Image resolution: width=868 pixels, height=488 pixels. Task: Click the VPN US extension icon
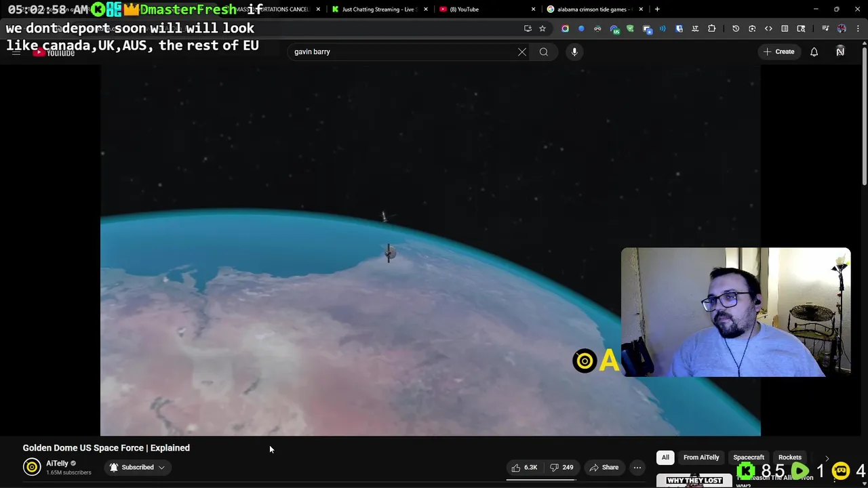point(614,28)
